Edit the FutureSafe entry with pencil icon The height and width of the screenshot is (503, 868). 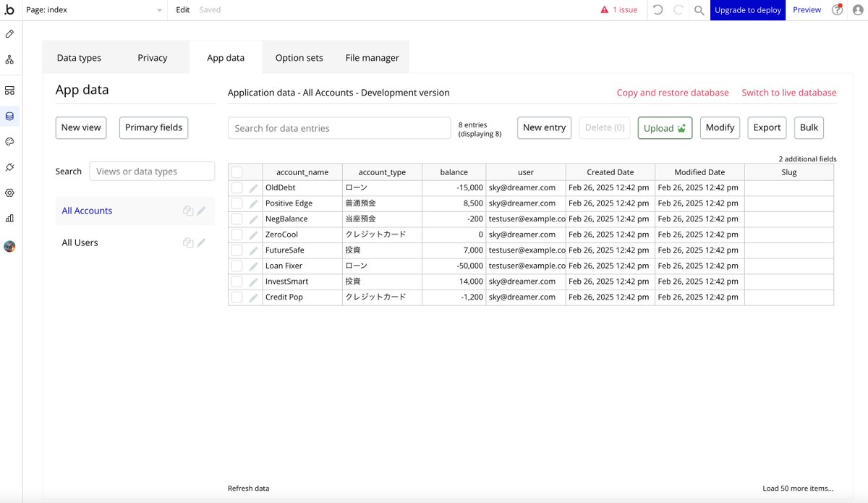tap(253, 250)
